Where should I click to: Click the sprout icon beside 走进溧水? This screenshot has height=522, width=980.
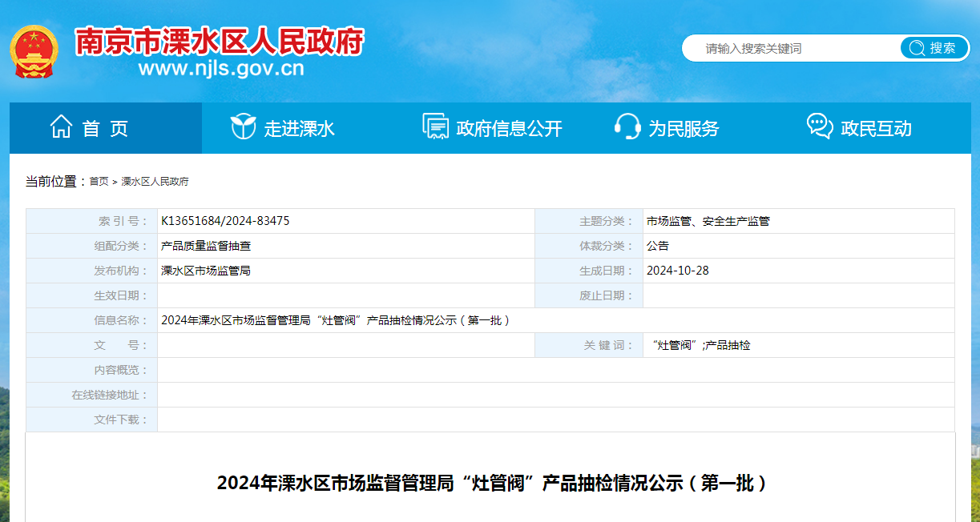coord(243,127)
